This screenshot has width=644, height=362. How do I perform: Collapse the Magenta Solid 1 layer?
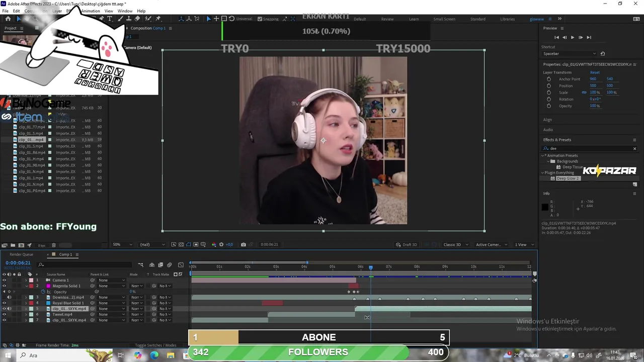(26, 286)
